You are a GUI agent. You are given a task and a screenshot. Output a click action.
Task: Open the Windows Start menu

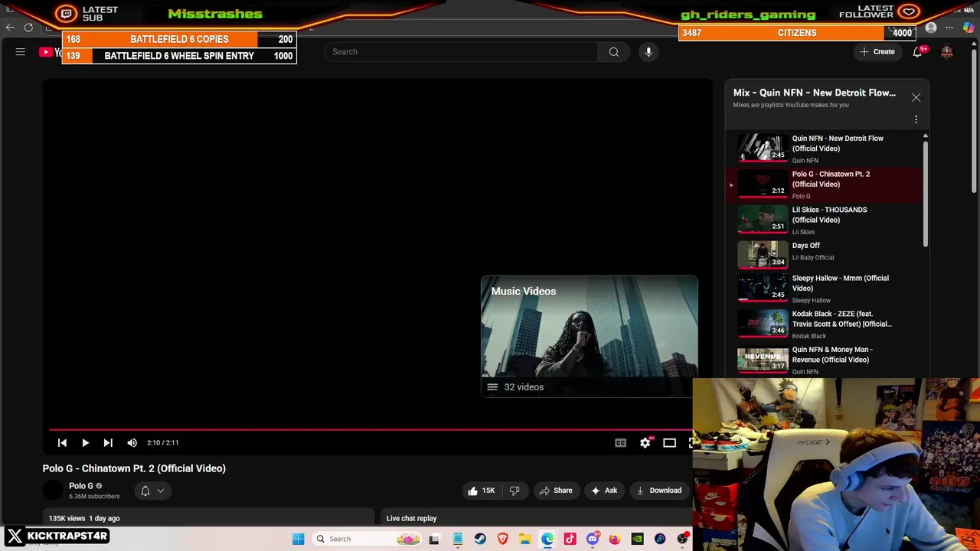pos(298,539)
